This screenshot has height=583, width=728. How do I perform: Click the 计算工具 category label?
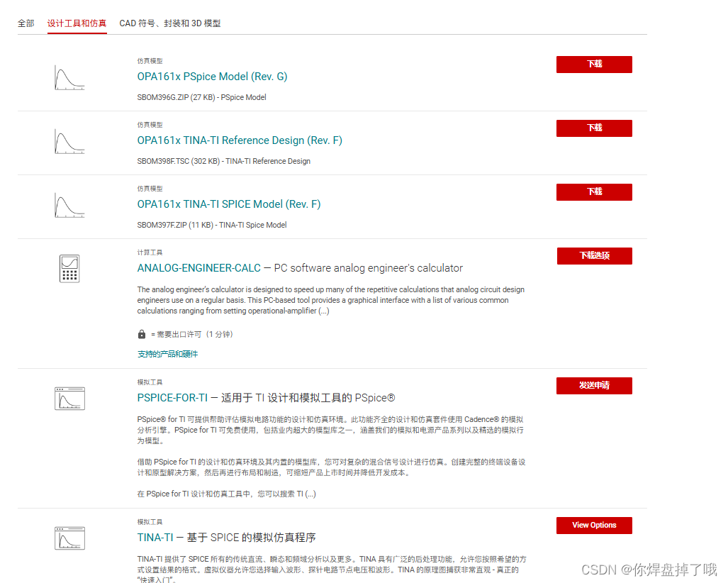click(150, 252)
